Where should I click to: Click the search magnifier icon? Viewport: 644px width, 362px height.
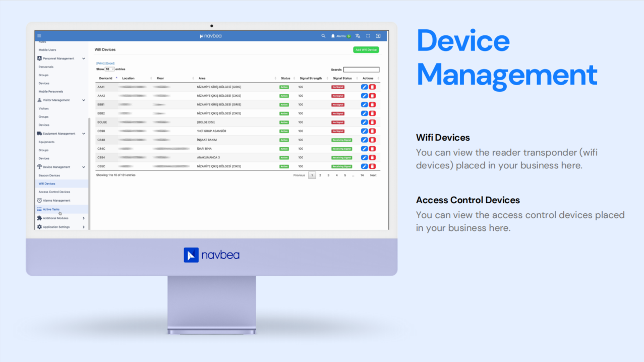point(324,36)
